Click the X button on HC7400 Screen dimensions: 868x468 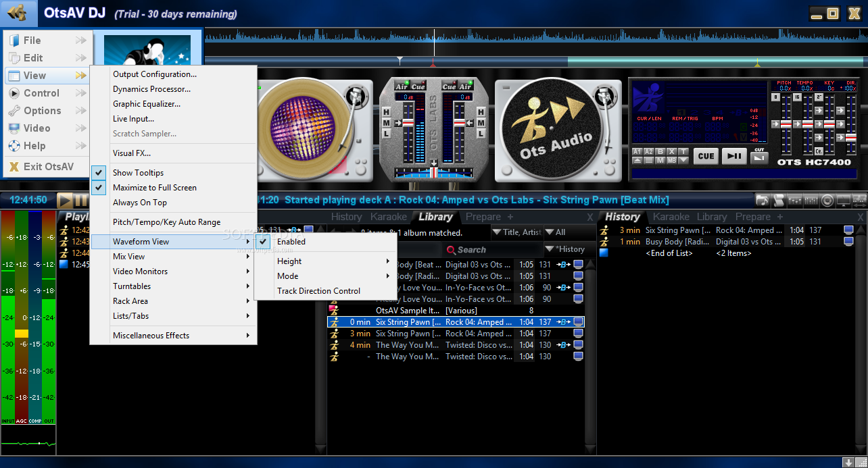pos(672,152)
